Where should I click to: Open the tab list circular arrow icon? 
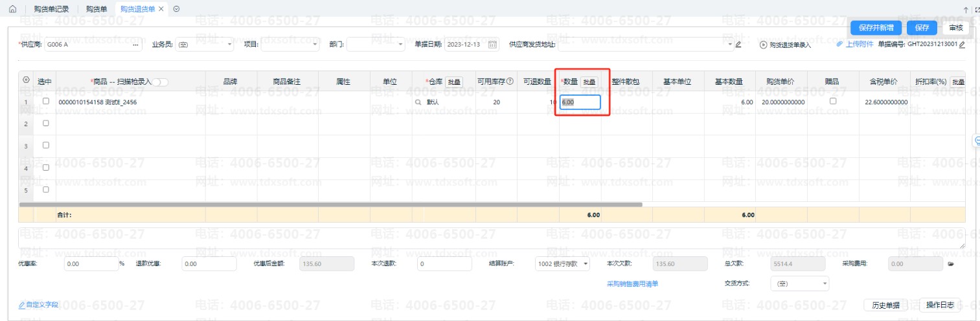pyautogui.click(x=176, y=9)
